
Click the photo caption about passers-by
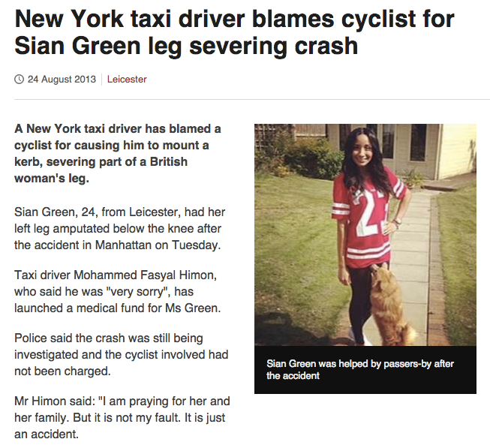(x=359, y=369)
